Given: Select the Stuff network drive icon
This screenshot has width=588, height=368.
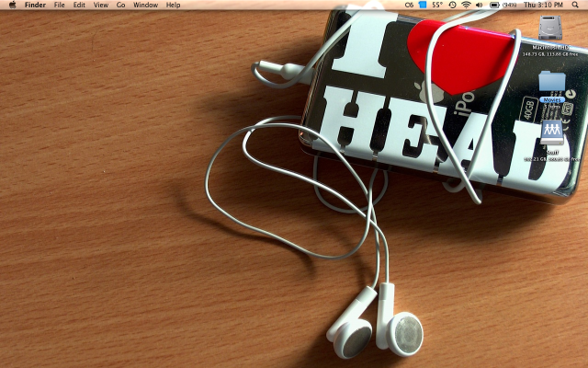Looking at the screenshot, I should [x=552, y=132].
